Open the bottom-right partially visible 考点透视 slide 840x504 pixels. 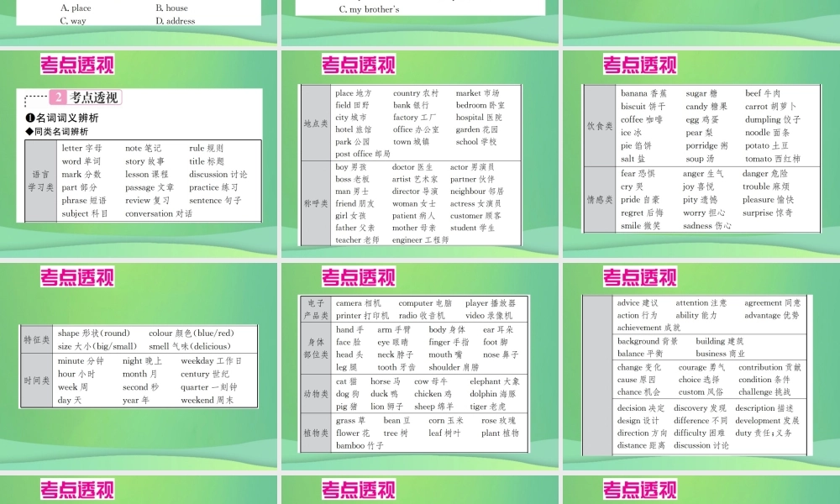[x=701, y=490]
